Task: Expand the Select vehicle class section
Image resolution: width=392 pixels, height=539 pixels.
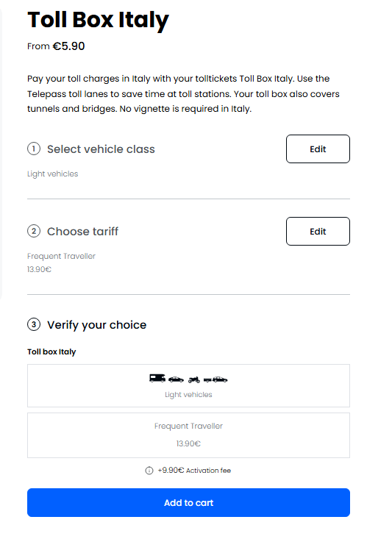Action: pyautogui.click(x=101, y=149)
